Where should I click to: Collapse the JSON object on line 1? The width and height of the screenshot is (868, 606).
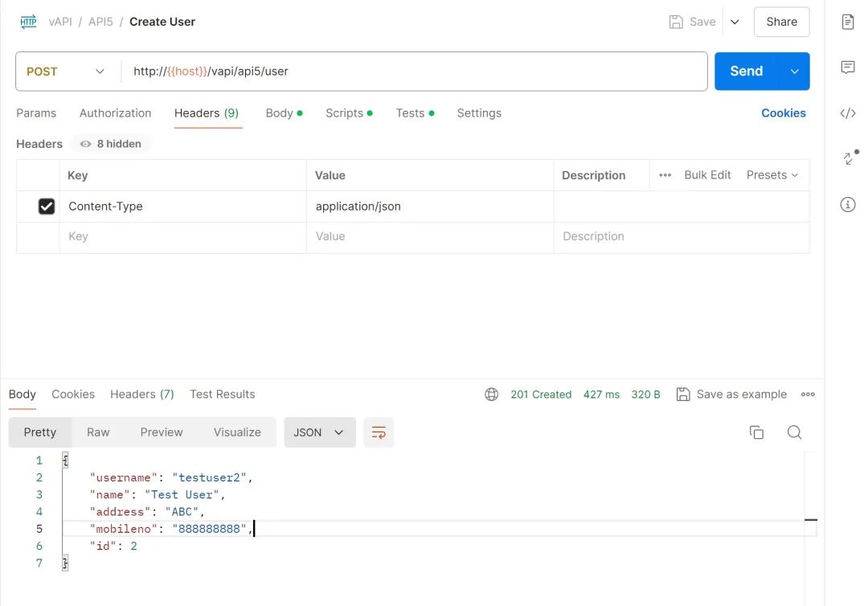tap(65, 461)
